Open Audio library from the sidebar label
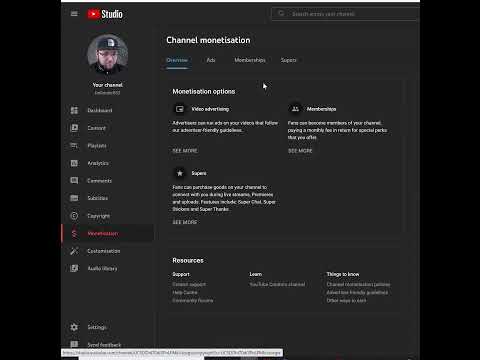 [x=102, y=268]
